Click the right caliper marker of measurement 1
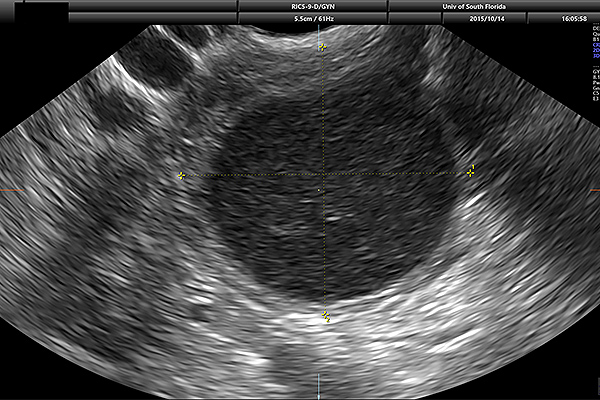Viewport: 600px width, 400px height. 470,172
